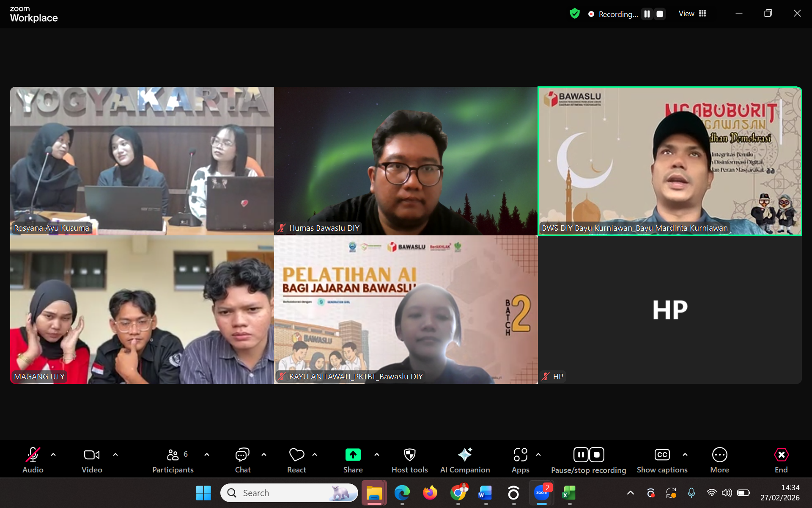Unmute microphone with the Audio button
The image size is (812, 508).
(33, 460)
